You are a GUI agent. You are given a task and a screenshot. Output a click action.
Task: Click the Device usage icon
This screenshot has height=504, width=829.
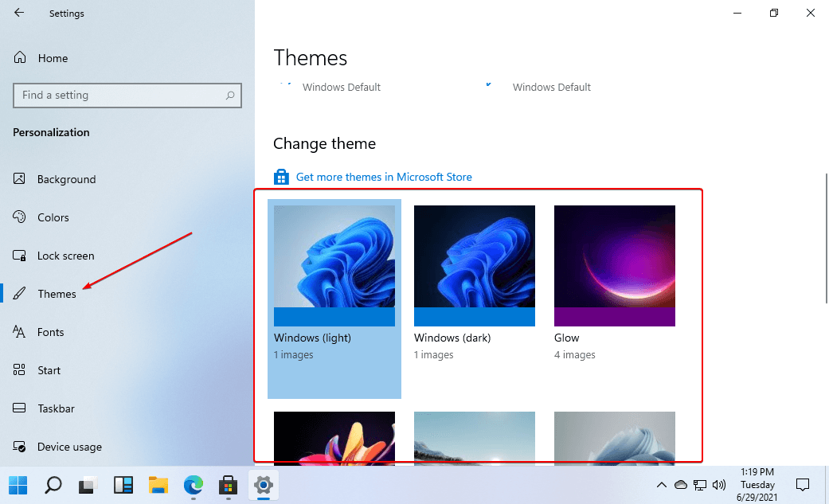(19, 447)
